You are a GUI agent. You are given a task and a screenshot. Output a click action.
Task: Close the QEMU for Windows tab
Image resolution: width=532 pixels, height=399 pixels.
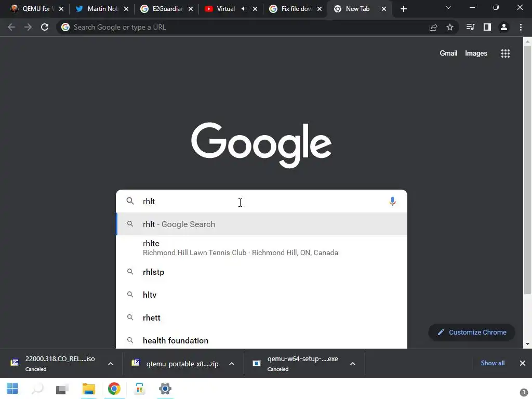(x=61, y=9)
